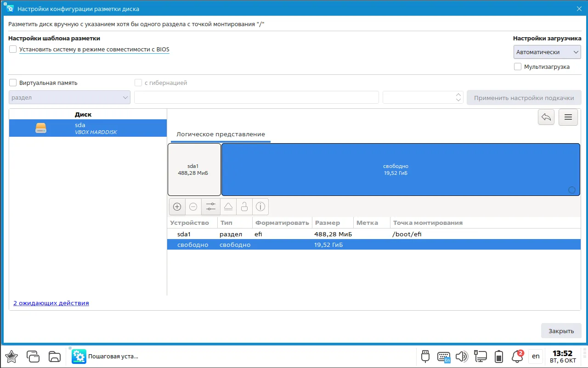Undo the last action with the back-arrow icon
This screenshot has height=368, width=588.
pos(546,117)
